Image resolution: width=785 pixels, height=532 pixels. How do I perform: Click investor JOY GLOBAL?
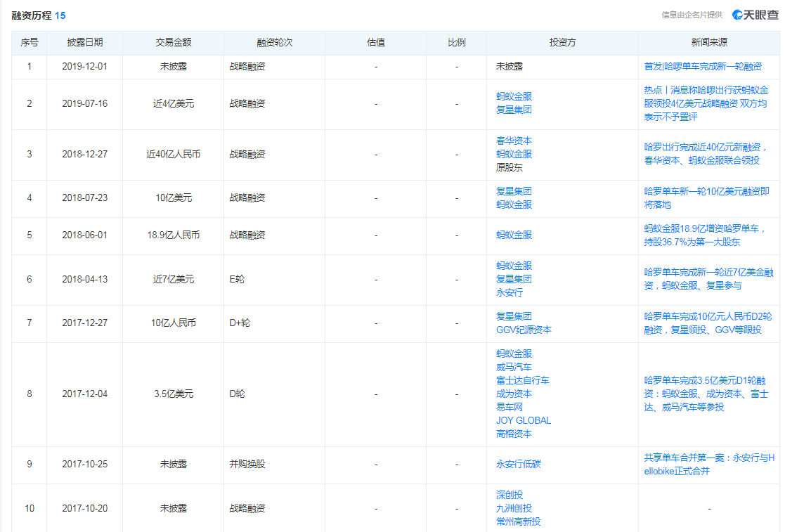[523, 420]
